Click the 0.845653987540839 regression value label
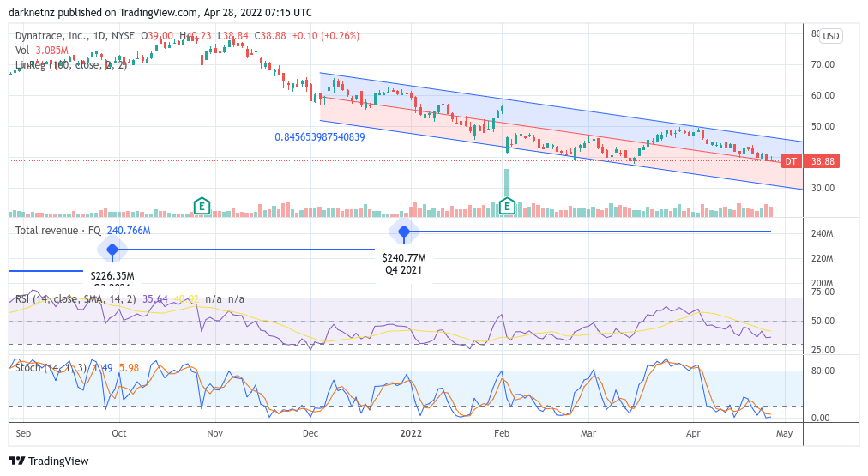Screen dimensions: 868x476 [x=319, y=136]
